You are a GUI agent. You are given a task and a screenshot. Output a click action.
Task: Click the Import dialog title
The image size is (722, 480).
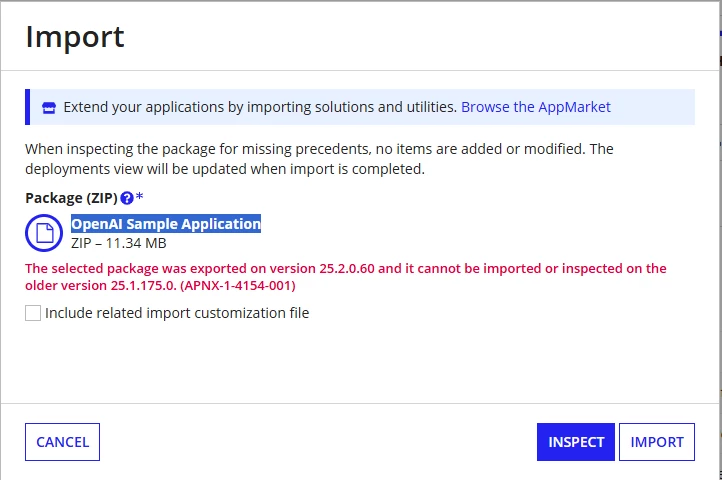coord(75,37)
